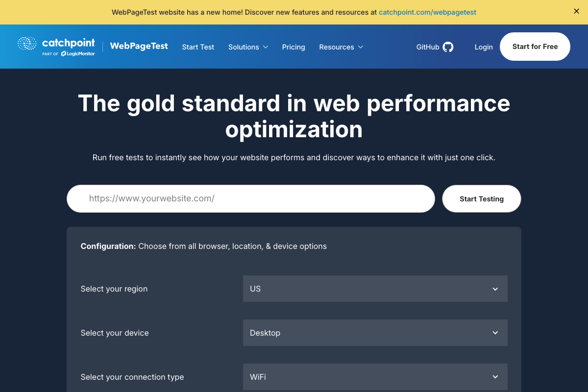Screen dimensions: 588x392
Task: Expand the Solutions menu
Action: click(x=248, y=47)
